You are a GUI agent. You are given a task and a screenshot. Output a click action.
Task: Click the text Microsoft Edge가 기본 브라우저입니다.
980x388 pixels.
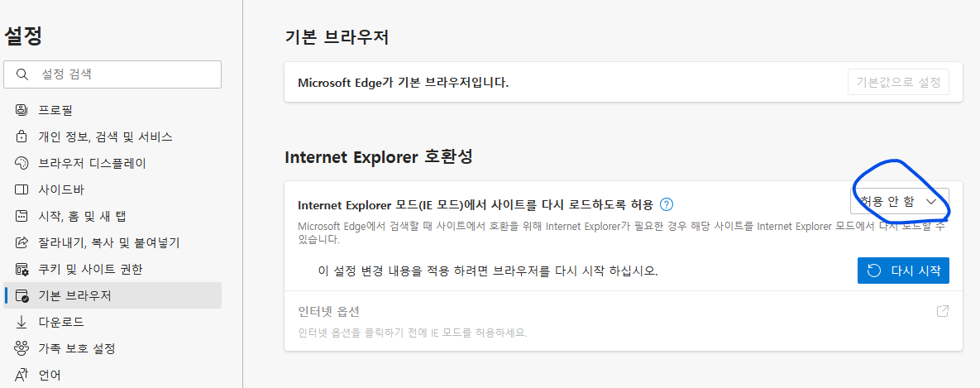[403, 83]
